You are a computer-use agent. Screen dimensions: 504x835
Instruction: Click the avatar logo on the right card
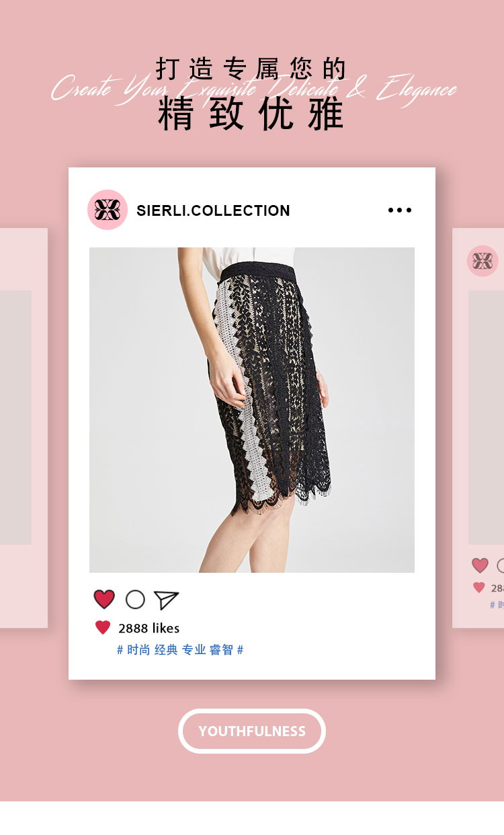coord(482,261)
